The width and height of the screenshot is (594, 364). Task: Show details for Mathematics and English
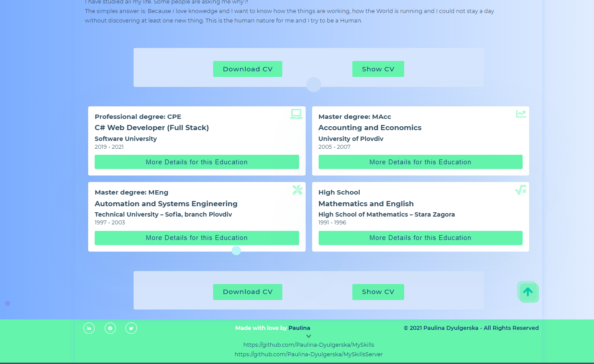(420, 238)
